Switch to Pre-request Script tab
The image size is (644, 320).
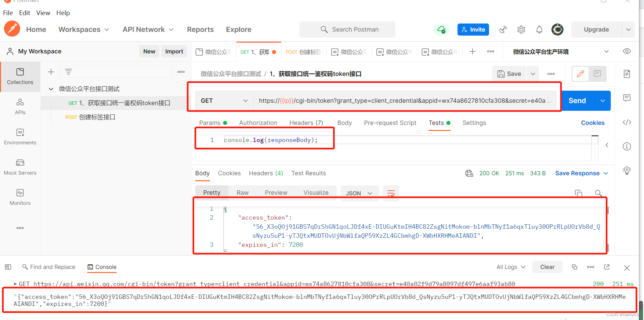(x=390, y=123)
